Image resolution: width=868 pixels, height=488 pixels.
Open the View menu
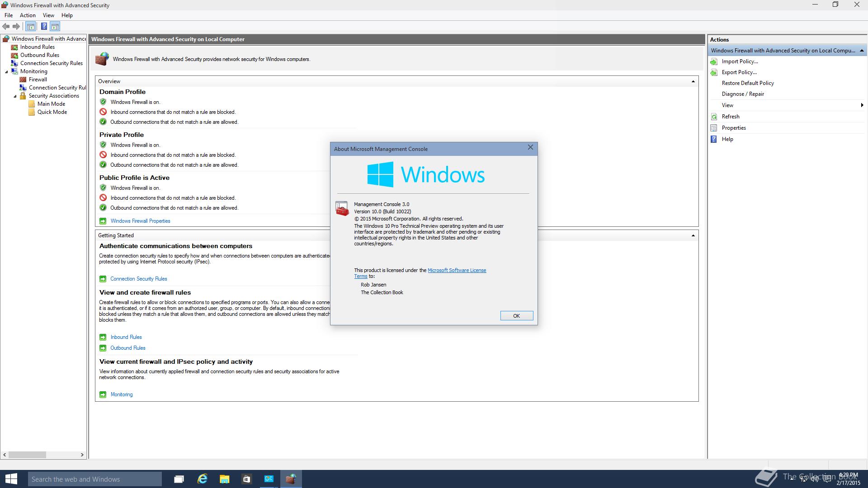coord(48,15)
